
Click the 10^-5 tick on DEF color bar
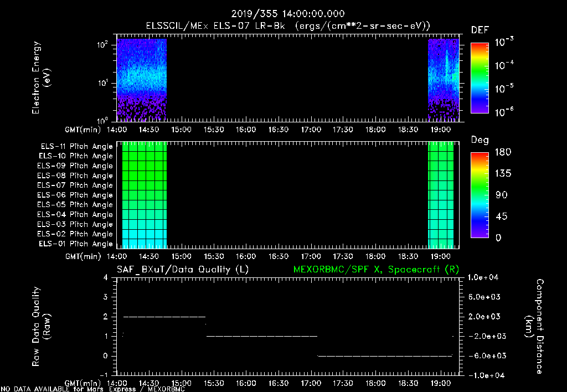(504, 89)
